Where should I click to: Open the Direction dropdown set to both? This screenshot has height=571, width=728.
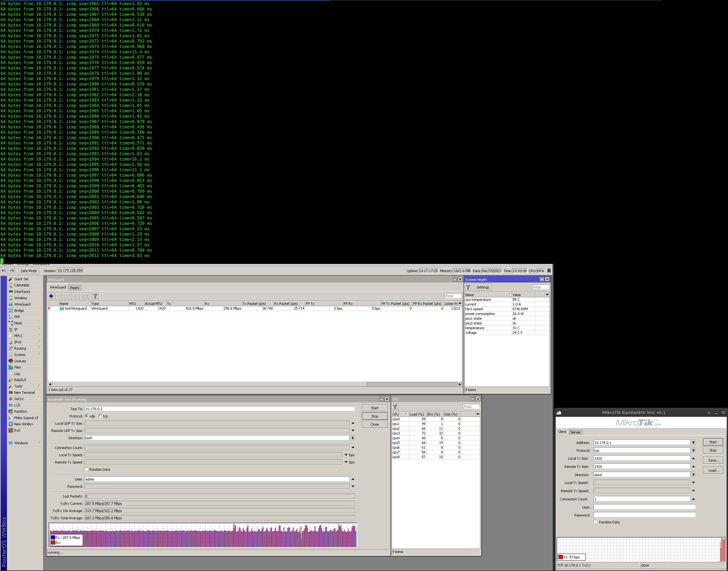352,438
